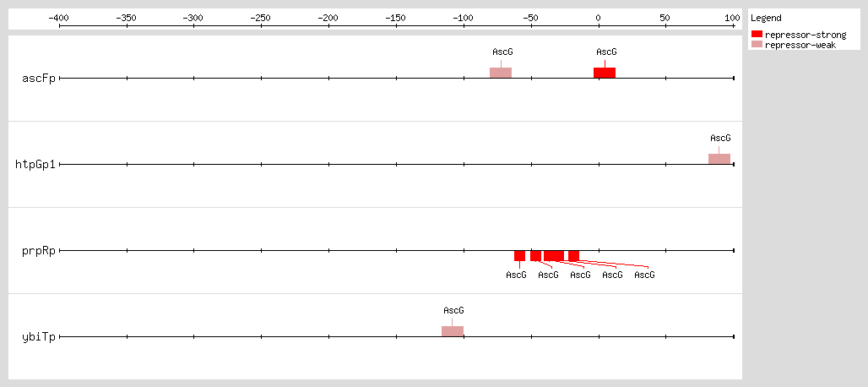
Task: Click the -400 axis label
Action: click(59, 18)
